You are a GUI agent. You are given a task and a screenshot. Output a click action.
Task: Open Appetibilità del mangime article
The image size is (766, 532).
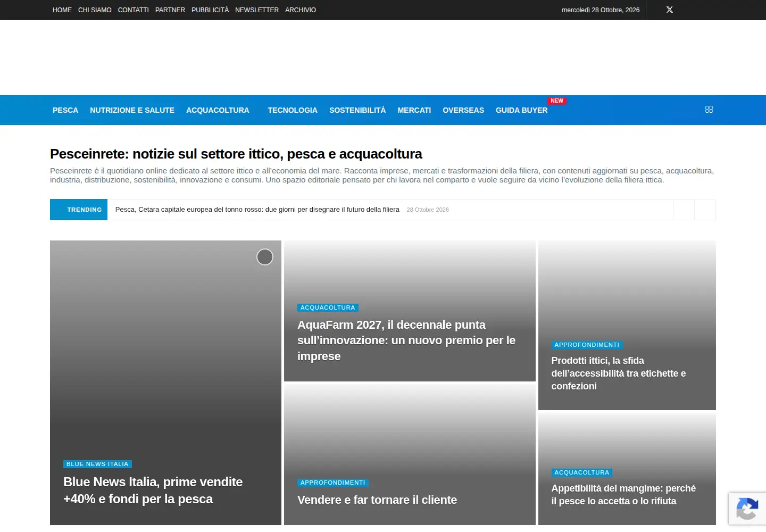click(x=623, y=495)
